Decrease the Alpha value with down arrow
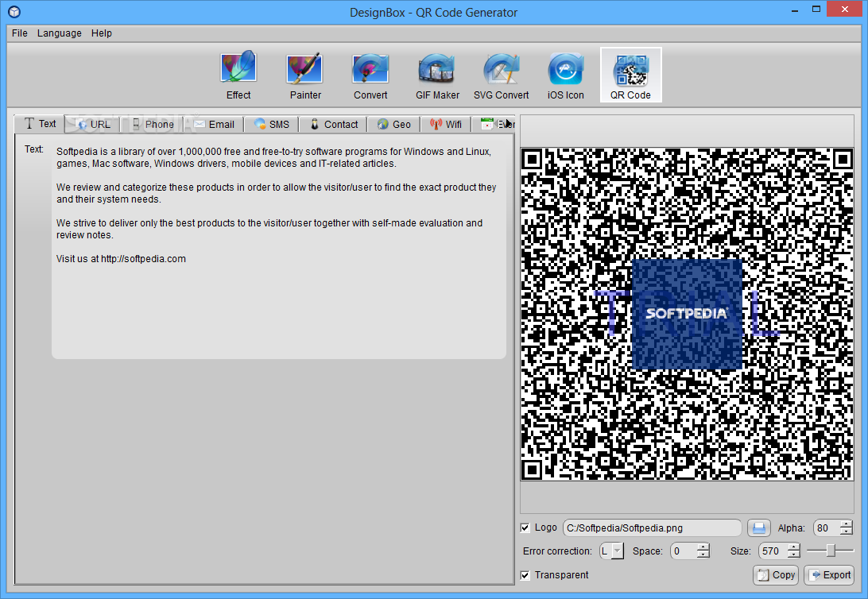The width and height of the screenshot is (868, 599). tap(846, 532)
